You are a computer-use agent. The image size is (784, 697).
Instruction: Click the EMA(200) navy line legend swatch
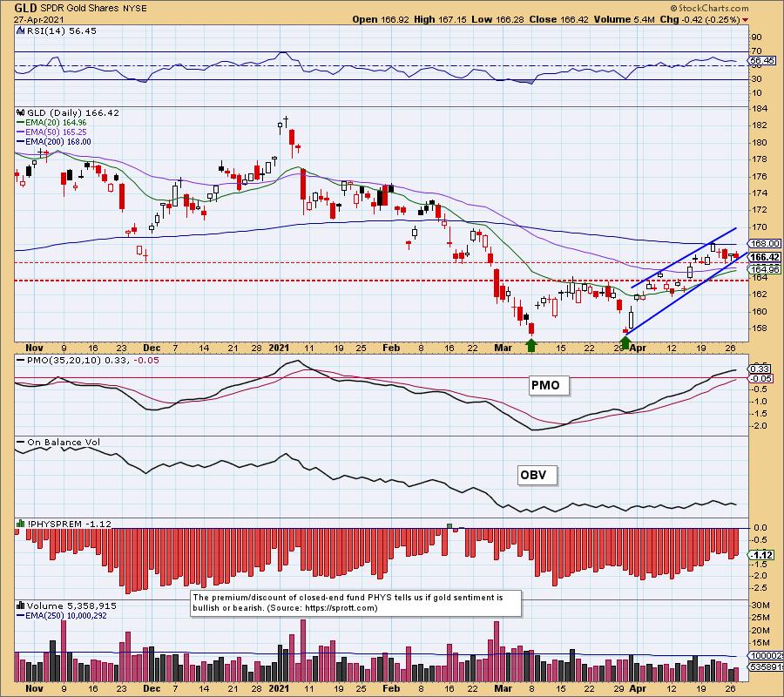[x=21, y=141]
